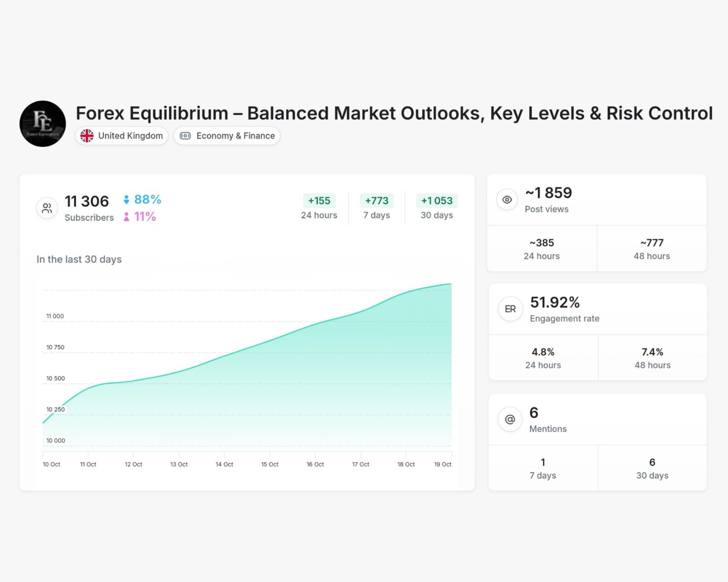
Task: Click the 7.4% 48 hours engagement cell
Action: [653, 358]
